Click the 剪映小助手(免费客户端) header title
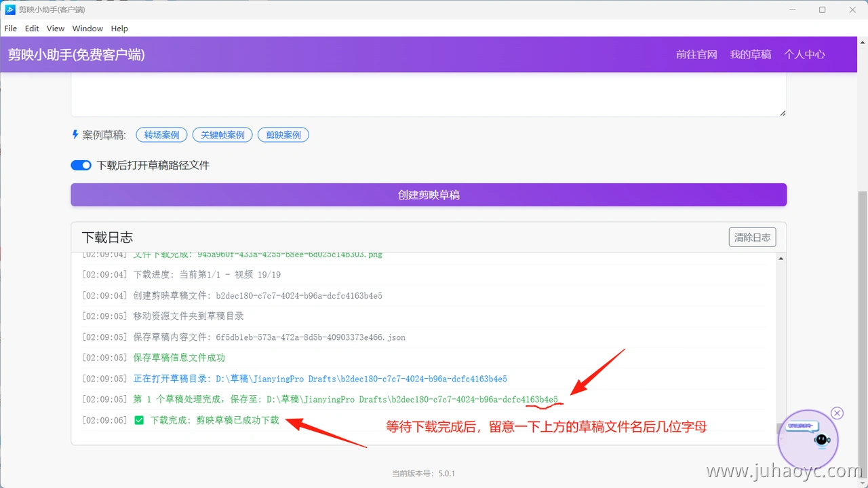The image size is (868, 488). [77, 55]
